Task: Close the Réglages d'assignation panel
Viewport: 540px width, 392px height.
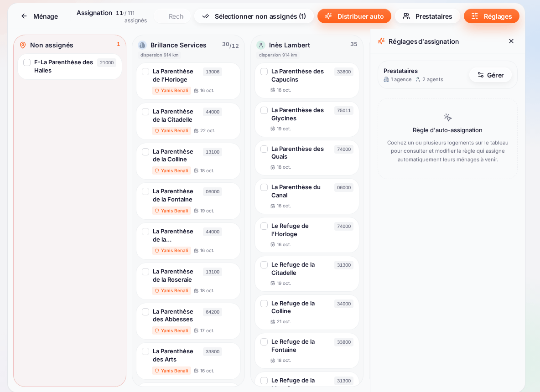Action: [x=511, y=41]
